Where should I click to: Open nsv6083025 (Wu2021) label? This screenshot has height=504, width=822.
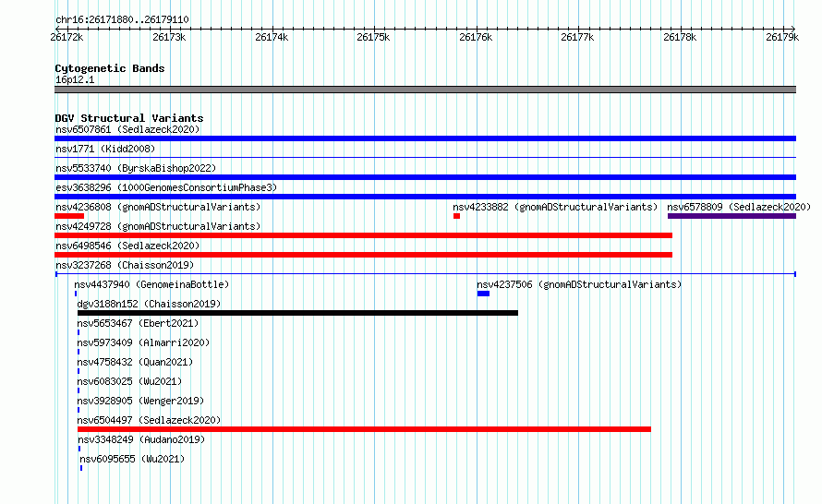click(x=129, y=381)
